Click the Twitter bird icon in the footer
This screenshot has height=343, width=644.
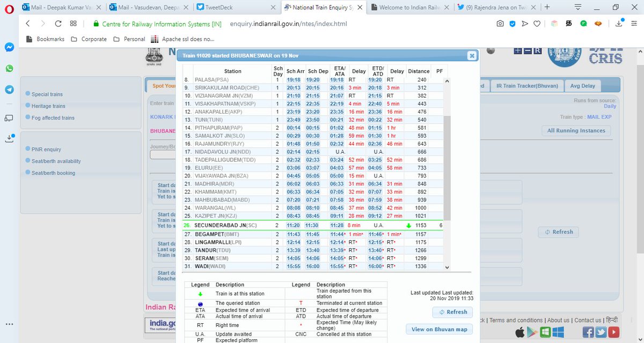coord(601,332)
